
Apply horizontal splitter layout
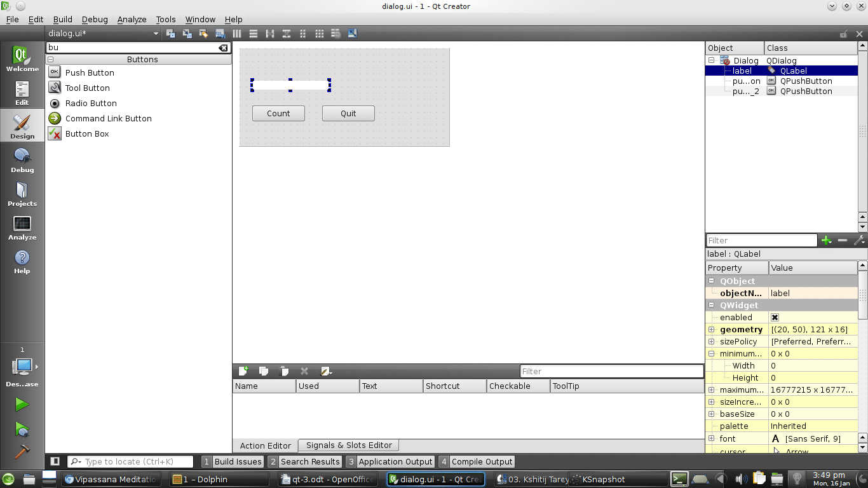(270, 34)
